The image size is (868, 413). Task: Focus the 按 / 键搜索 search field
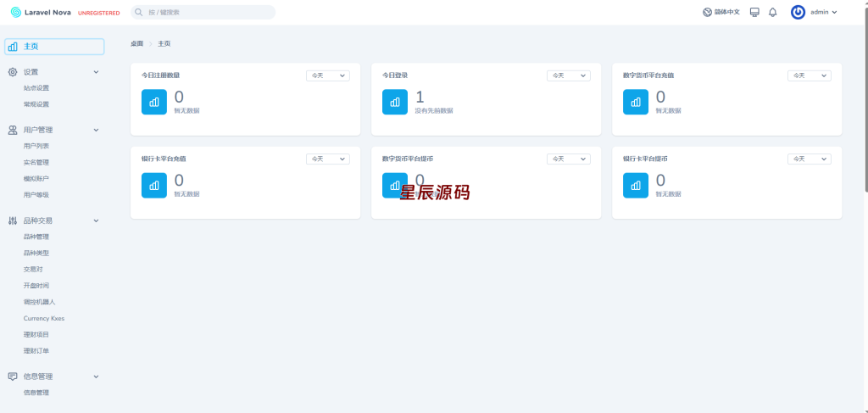pos(203,12)
